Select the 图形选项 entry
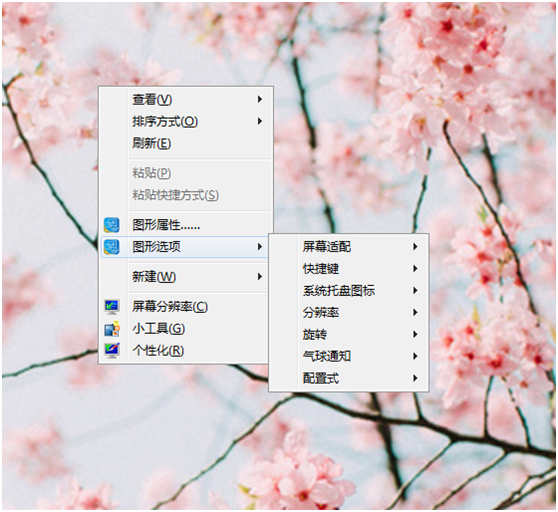Screen dimensions: 558x512 click(185, 247)
